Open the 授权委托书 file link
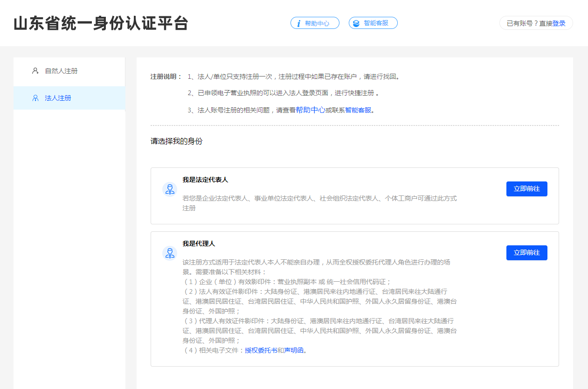 tap(261, 350)
